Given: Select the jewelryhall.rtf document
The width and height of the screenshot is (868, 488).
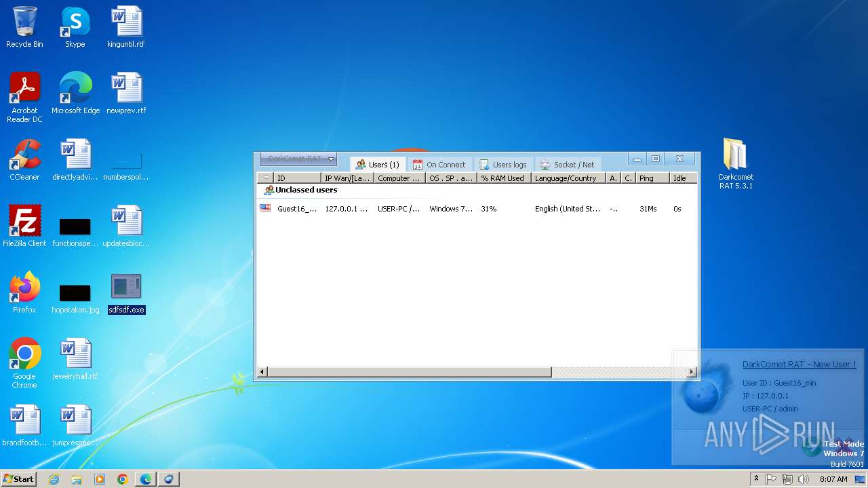Looking at the screenshot, I should click(75, 359).
